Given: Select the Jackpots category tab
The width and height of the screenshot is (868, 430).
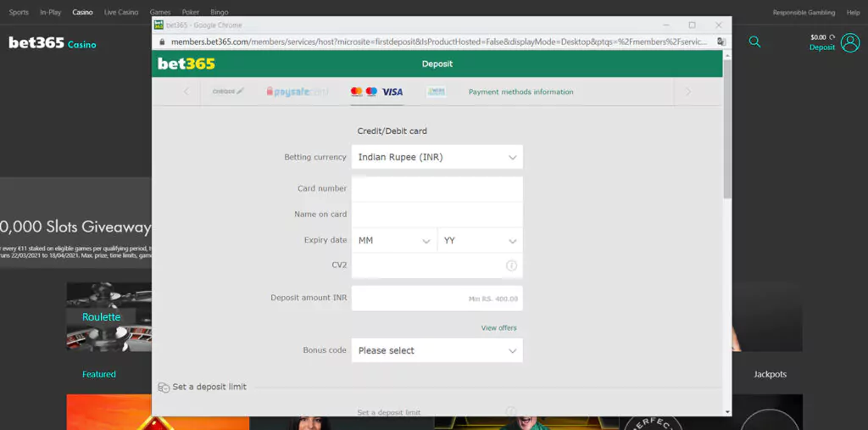Looking at the screenshot, I should 770,374.
